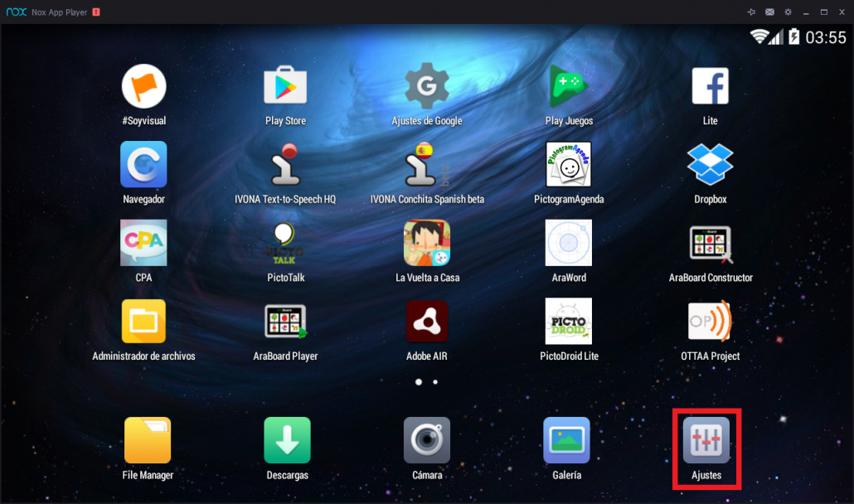
Task: Launch AraBoard Player
Action: (286, 322)
